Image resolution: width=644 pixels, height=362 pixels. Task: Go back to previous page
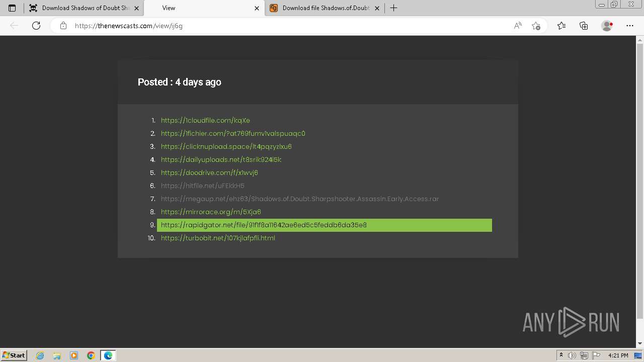coord(14,26)
